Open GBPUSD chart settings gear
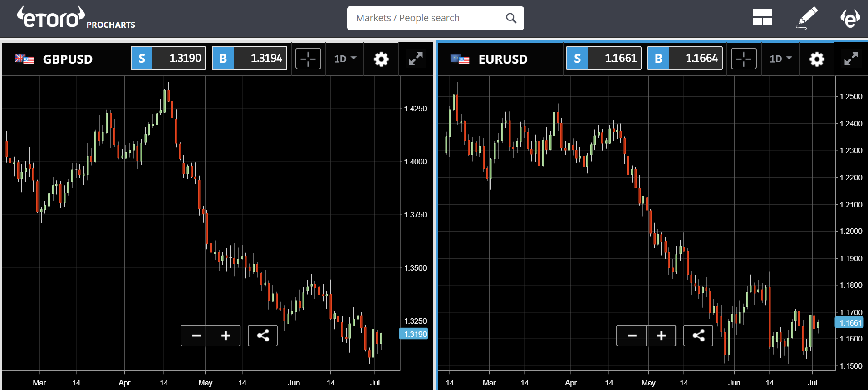This screenshot has width=868, height=390. [x=381, y=59]
